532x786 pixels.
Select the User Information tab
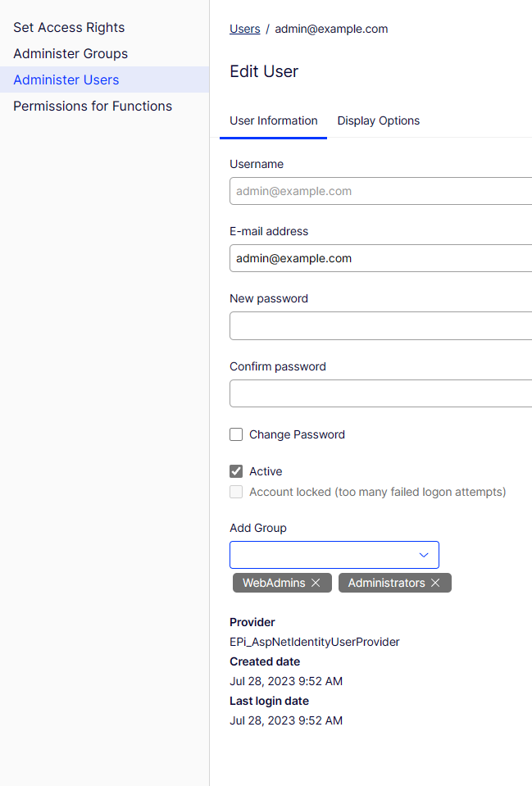(273, 120)
